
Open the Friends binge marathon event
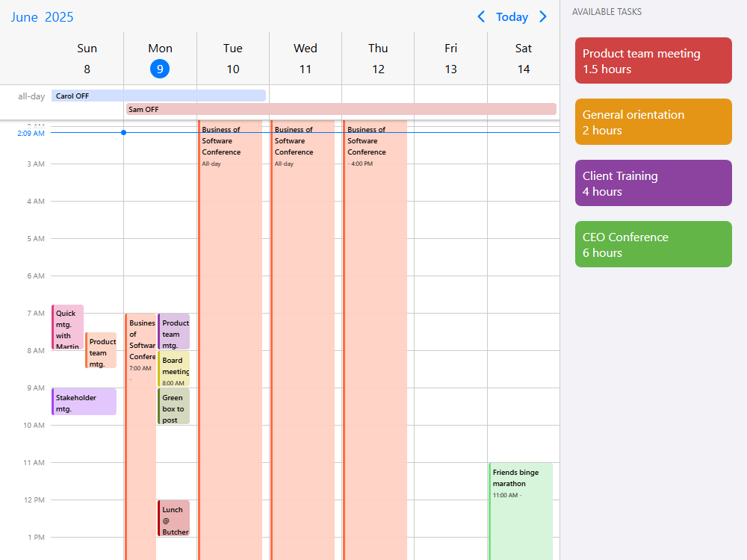(521, 511)
